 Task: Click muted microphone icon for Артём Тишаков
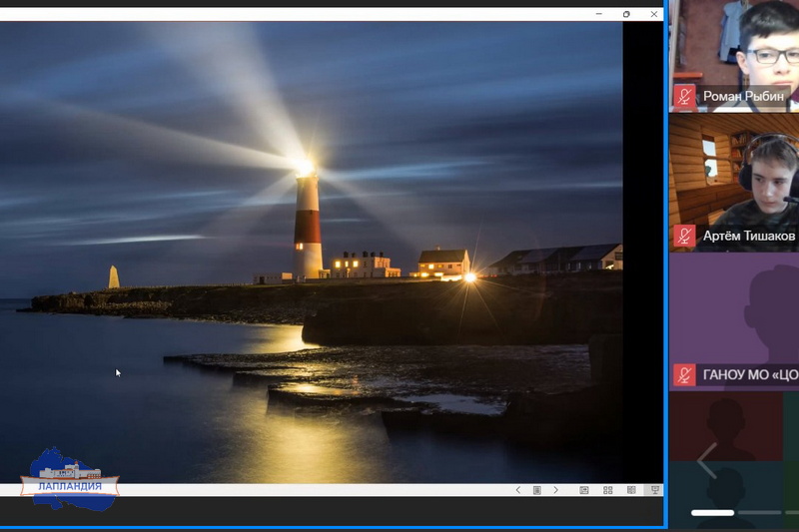[684, 236]
